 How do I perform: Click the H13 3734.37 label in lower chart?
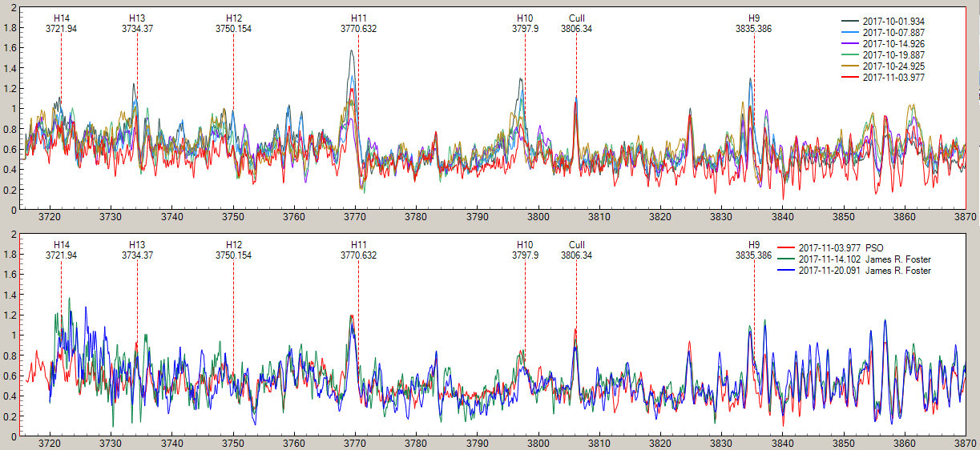[x=137, y=250]
